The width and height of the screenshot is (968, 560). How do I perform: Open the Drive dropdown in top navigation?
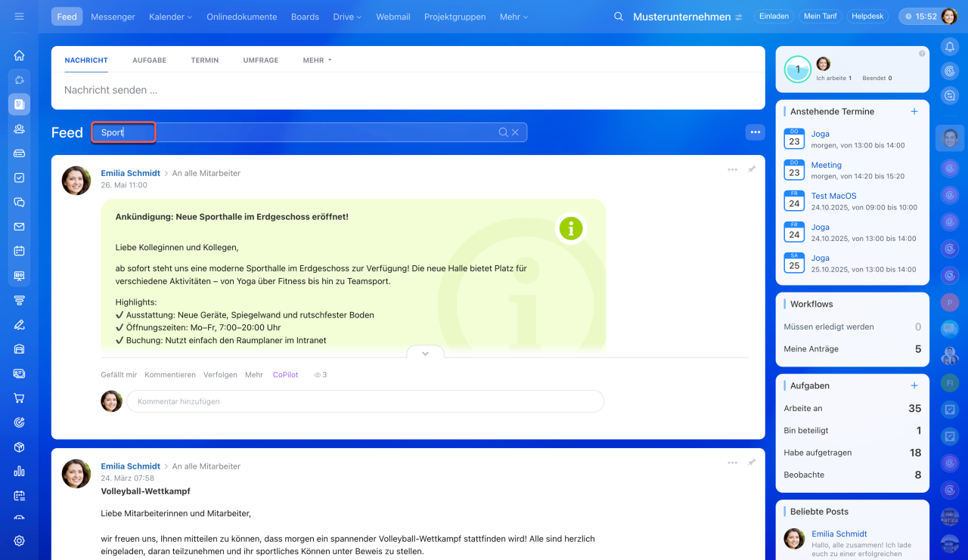pyautogui.click(x=347, y=17)
